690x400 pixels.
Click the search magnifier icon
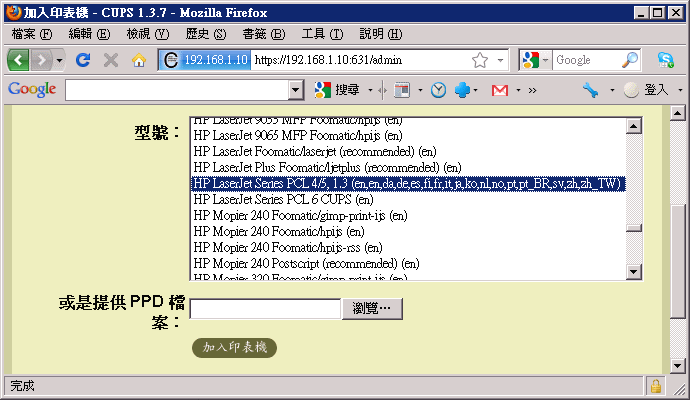coord(630,60)
